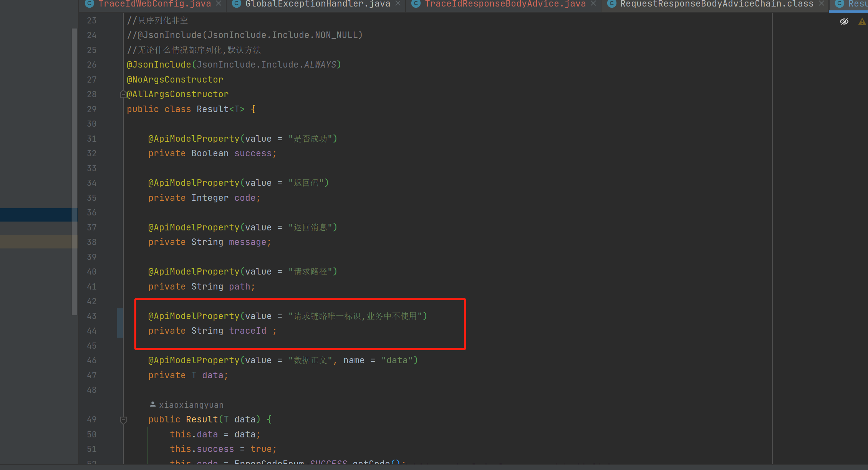Click the left panel vertical scrollbar
868x470 pixels.
tap(75, 172)
